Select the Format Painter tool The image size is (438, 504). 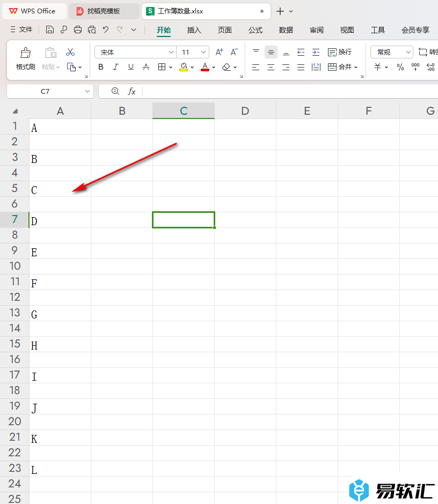tap(25, 59)
